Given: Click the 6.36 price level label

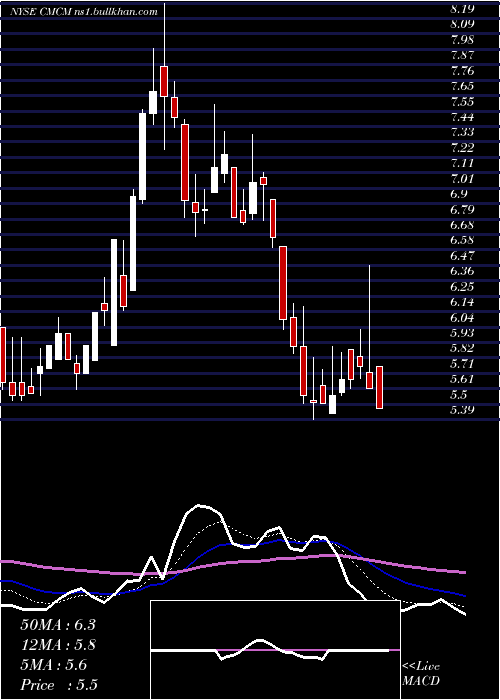Looking at the screenshot, I should click(x=462, y=271).
